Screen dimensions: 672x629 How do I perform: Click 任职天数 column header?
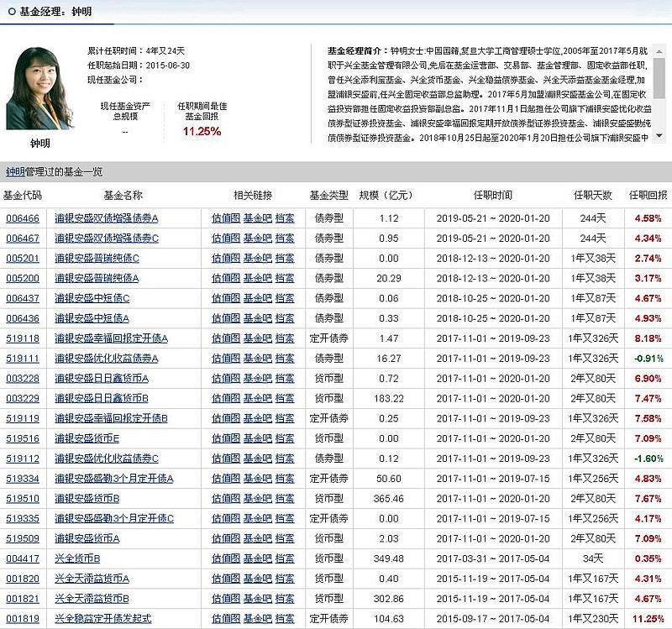click(x=593, y=196)
